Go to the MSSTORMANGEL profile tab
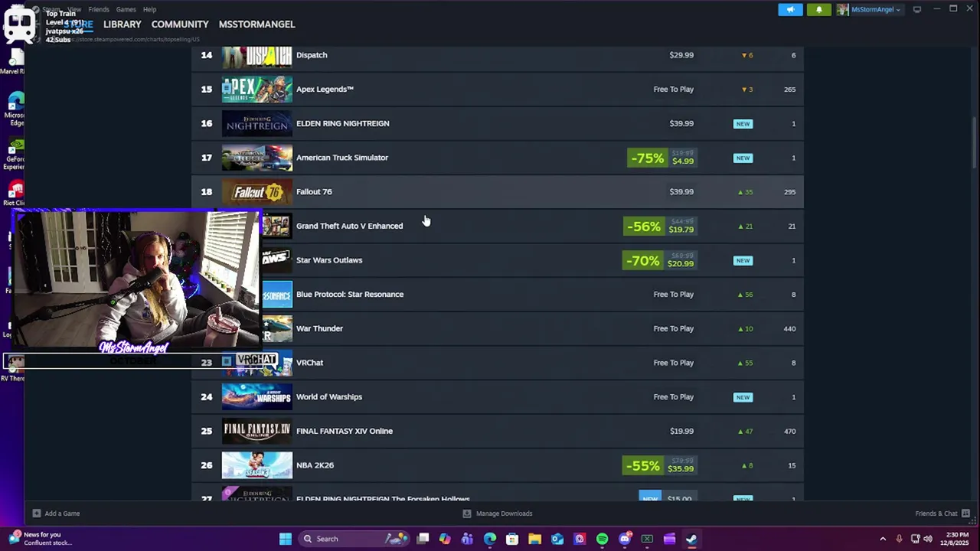The image size is (980, 551). pyautogui.click(x=256, y=24)
